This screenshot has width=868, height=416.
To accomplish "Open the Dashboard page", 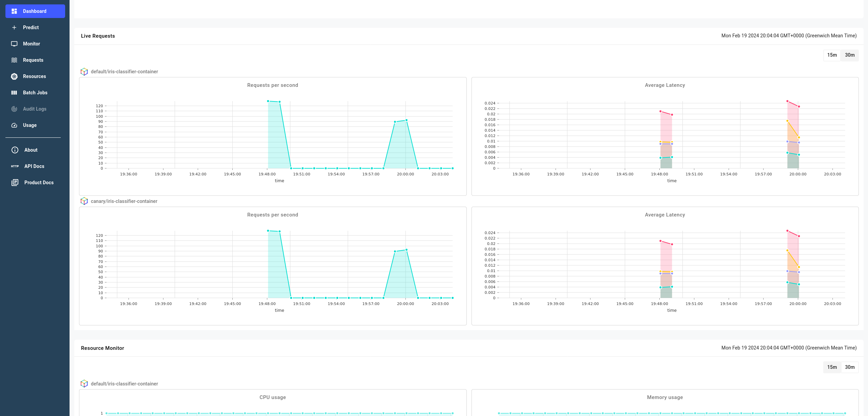I will coord(35,11).
